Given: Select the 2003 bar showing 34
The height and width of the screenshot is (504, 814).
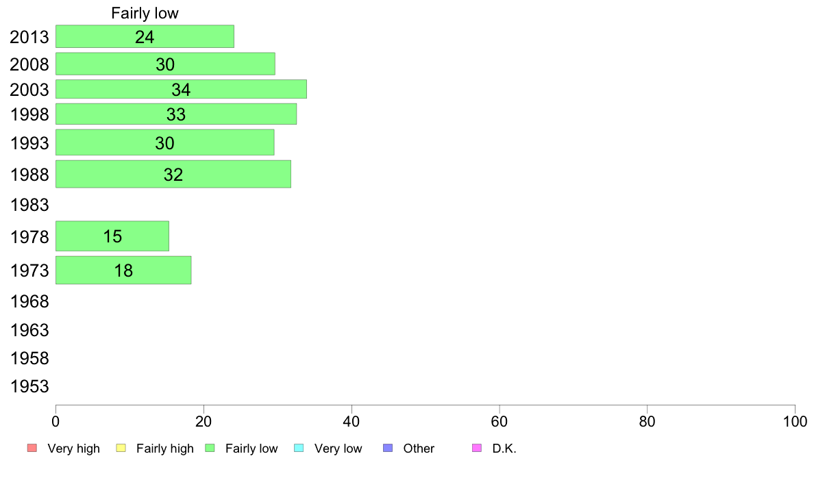Looking at the screenshot, I should click(181, 89).
